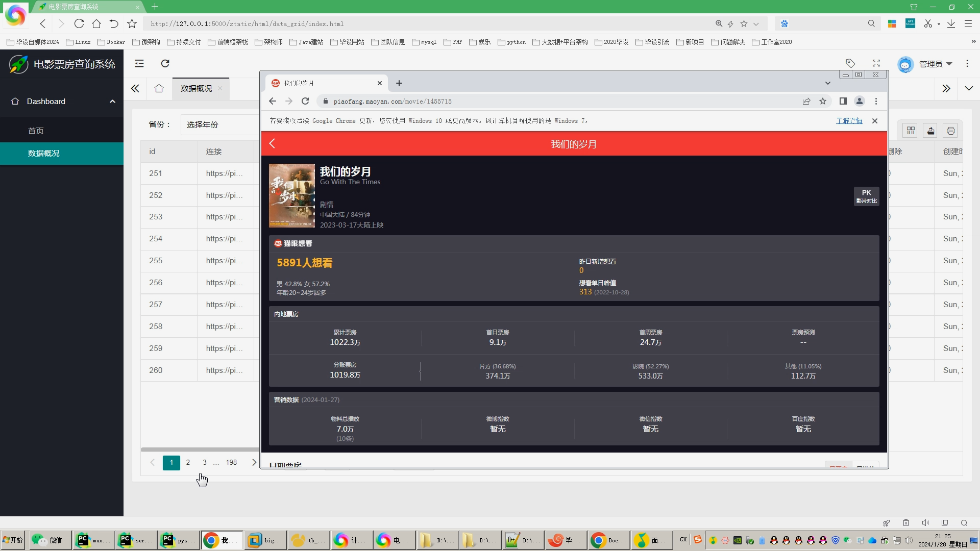Toggle fullscreen with the expand icon
The width and height of the screenshot is (980, 551).
click(x=876, y=63)
